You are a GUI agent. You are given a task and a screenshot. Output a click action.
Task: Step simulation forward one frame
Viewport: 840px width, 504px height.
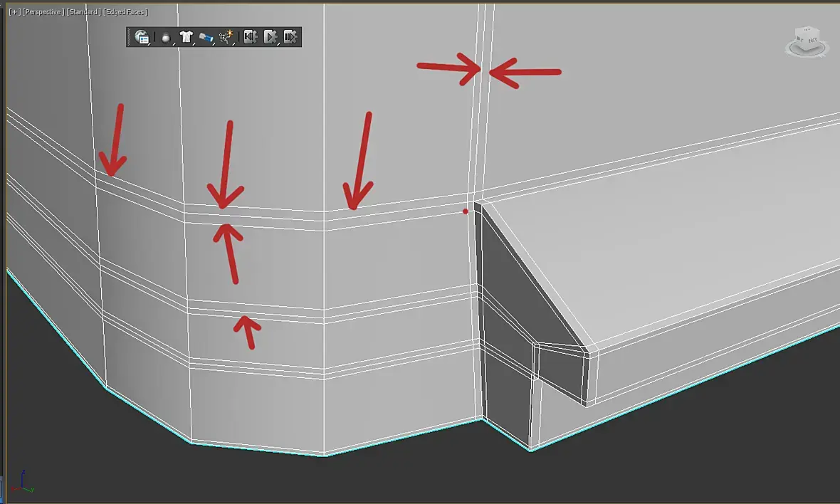[290, 37]
